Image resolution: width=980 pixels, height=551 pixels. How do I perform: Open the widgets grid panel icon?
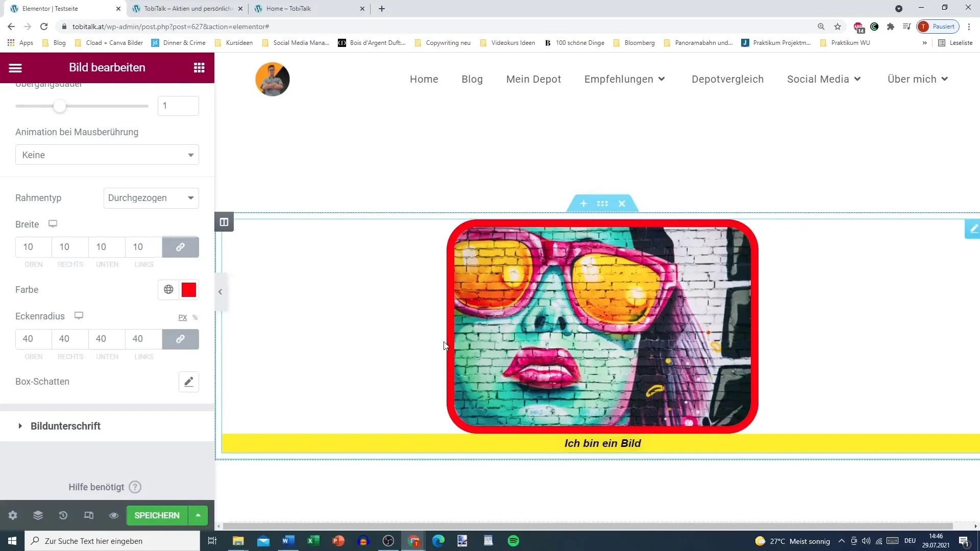pos(199,68)
